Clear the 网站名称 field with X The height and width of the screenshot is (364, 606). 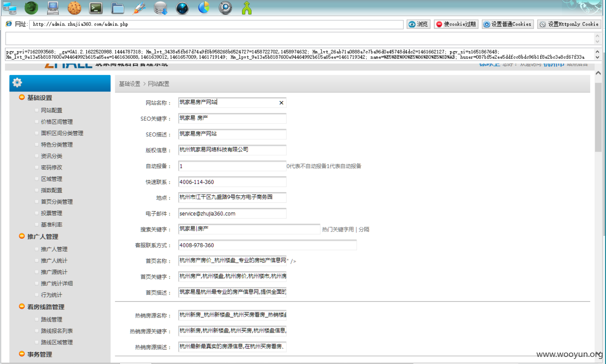click(281, 103)
